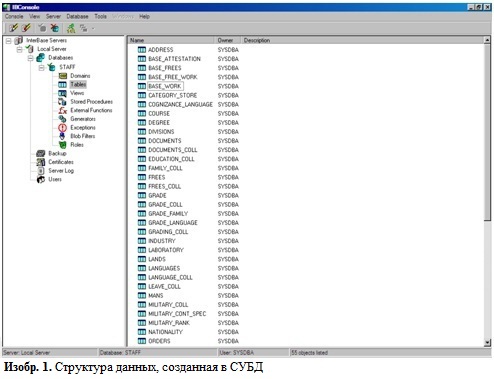The height and width of the screenshot is (379, 494).
Task: Select the BASE_WORK table row
Action: click(165, 86)
